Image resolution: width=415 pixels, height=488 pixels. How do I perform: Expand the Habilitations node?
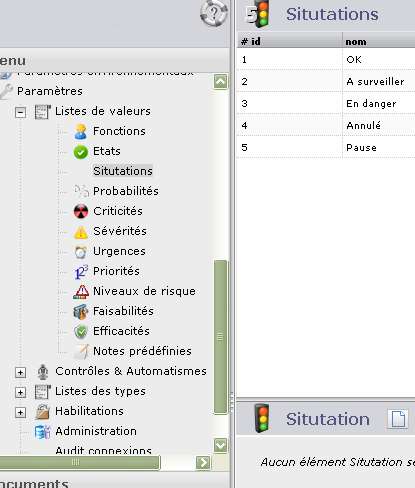point(20,412)
